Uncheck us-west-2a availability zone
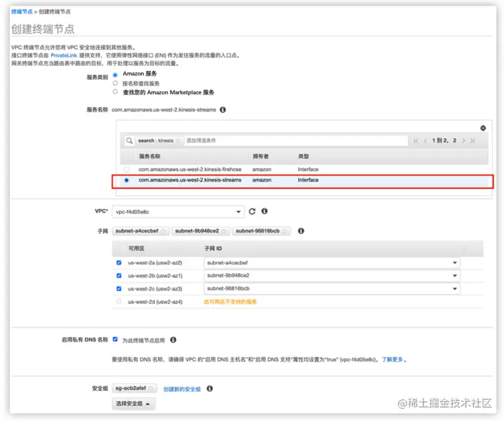This screenshot has height=421, width=504. [119, 263]
